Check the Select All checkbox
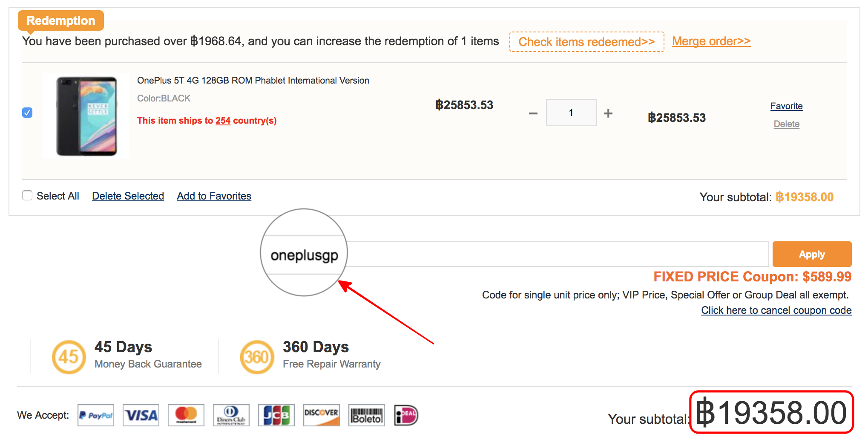Image resolution: width=868 pixels, height=440 pixels. pyautogui.click(x=27, y=196)
